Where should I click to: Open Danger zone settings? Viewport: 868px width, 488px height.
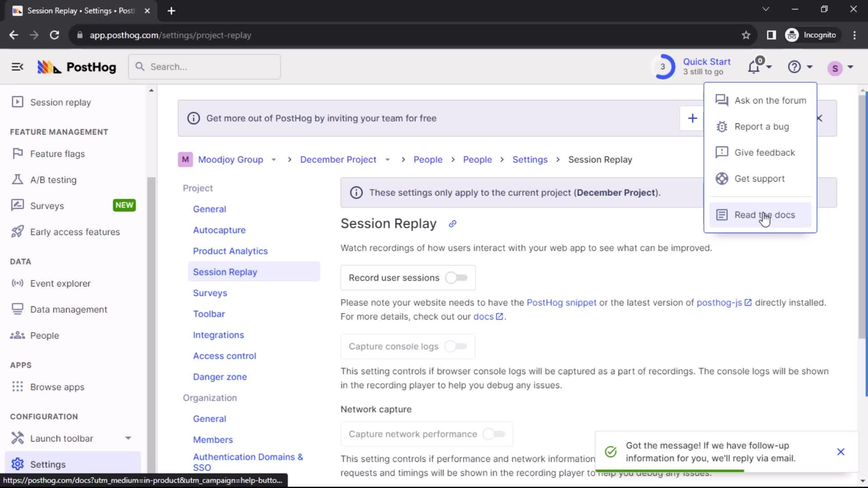pos(220,377)
